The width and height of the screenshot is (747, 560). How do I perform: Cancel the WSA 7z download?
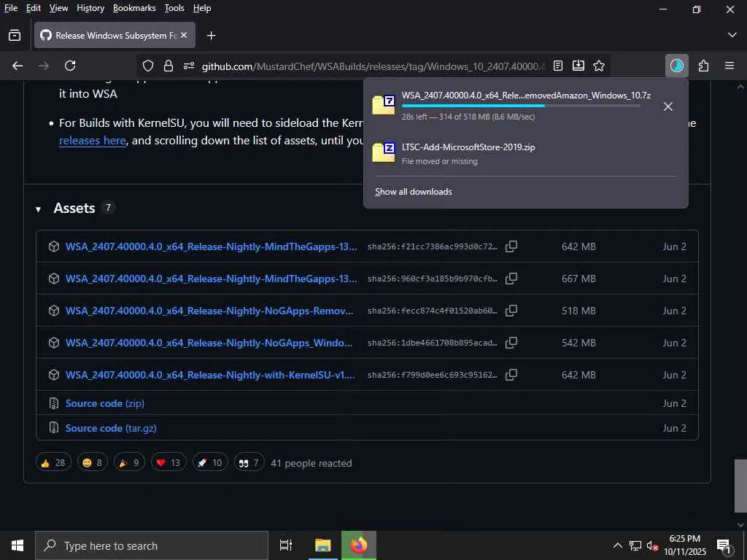(668, 106)
